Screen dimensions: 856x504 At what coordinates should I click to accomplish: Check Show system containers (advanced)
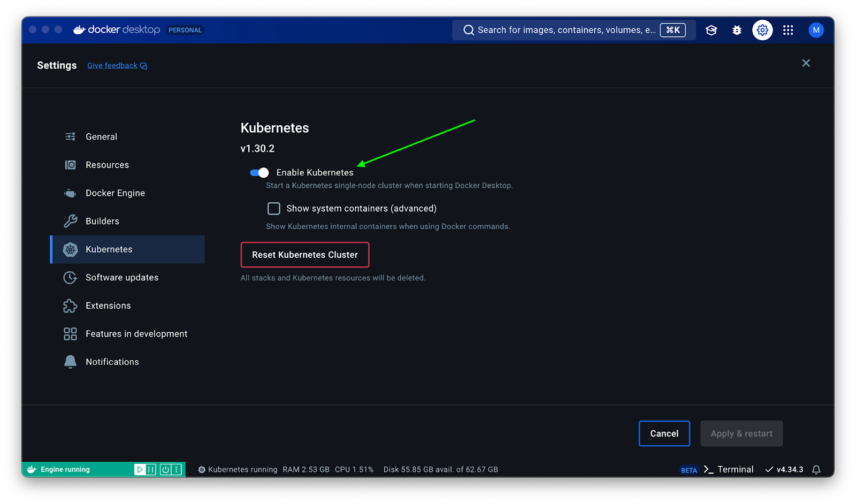tap(274, 208)
